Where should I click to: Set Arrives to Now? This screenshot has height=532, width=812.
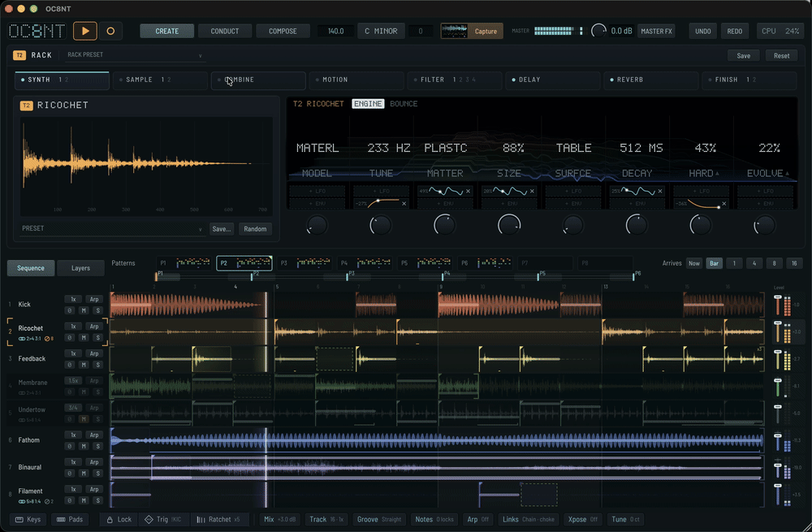click(694, 263)
